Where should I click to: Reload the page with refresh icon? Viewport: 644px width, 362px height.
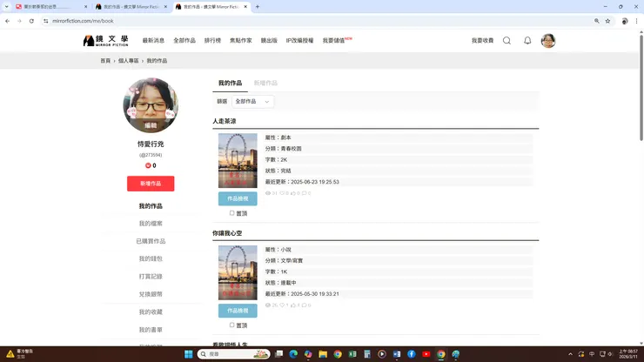(31, 21)
